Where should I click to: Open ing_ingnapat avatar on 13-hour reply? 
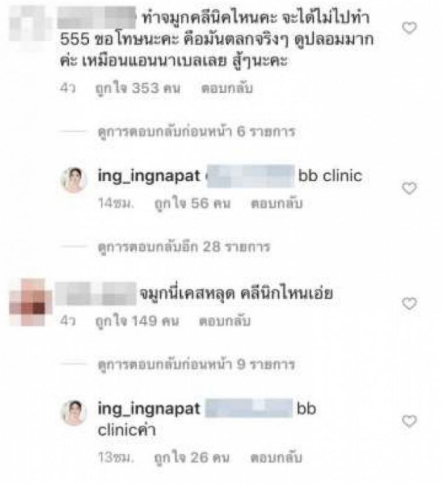coord(74,413)
